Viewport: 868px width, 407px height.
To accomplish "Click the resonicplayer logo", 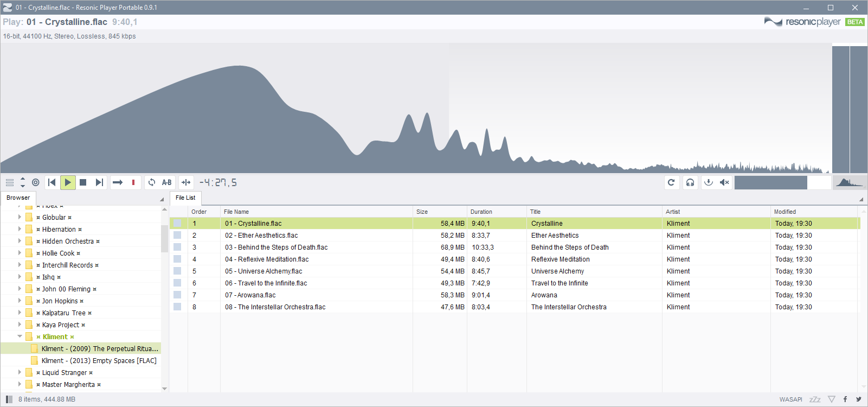I will tap(802, 22).
